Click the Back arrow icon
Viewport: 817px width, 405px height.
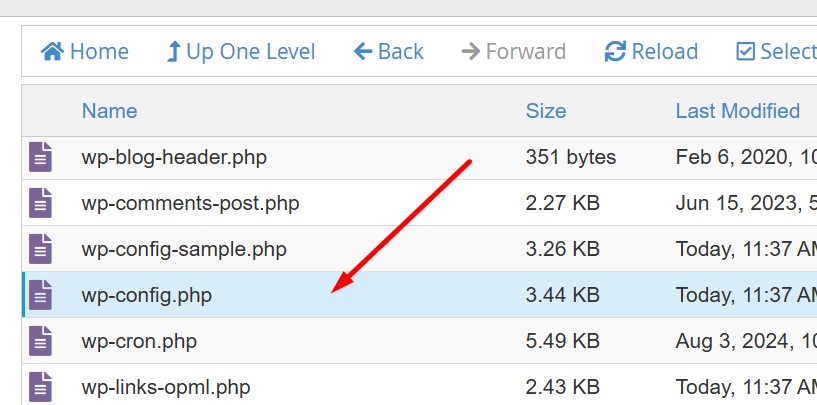click(363, 51)
